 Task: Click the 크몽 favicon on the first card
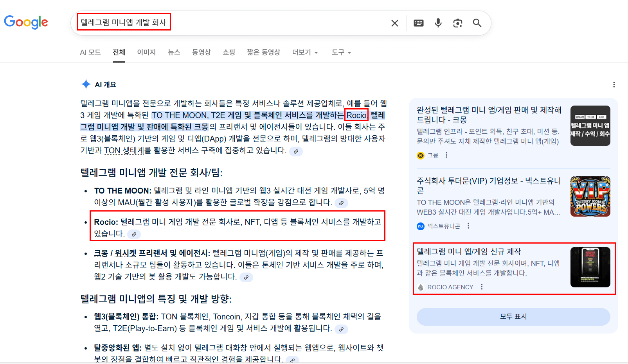(420, 155)
